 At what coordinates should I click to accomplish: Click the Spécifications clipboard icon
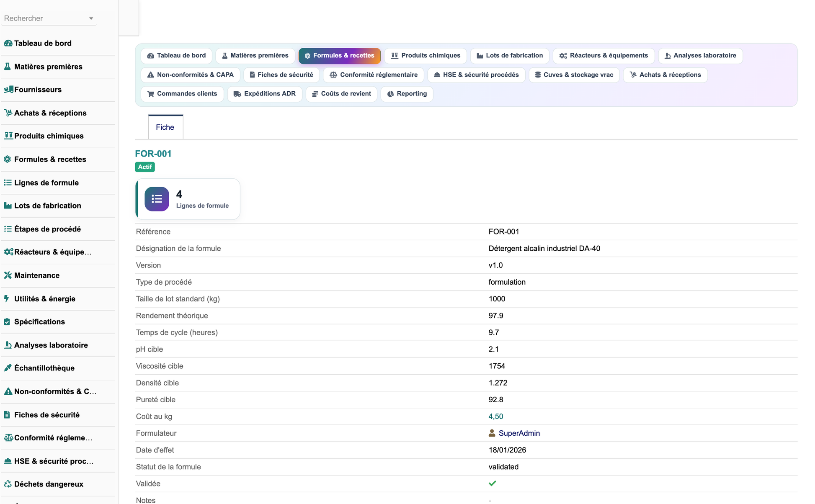[7, 321]
